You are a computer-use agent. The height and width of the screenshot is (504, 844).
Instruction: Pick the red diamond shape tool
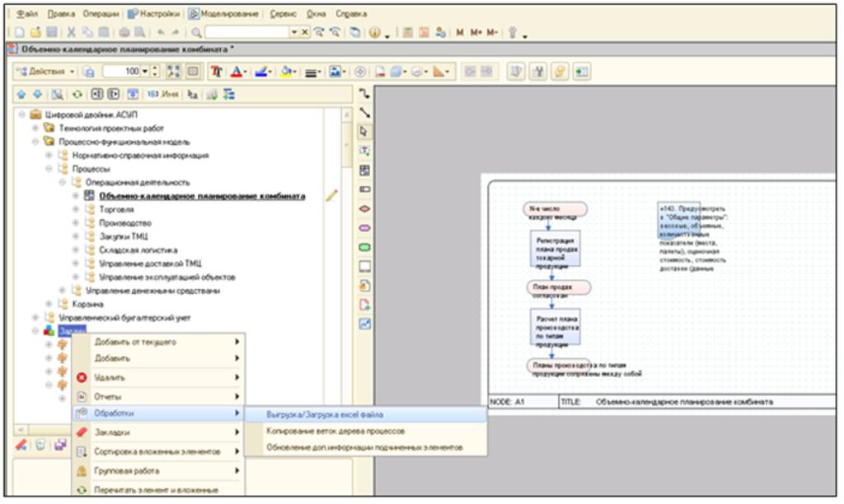click(365, 208)
